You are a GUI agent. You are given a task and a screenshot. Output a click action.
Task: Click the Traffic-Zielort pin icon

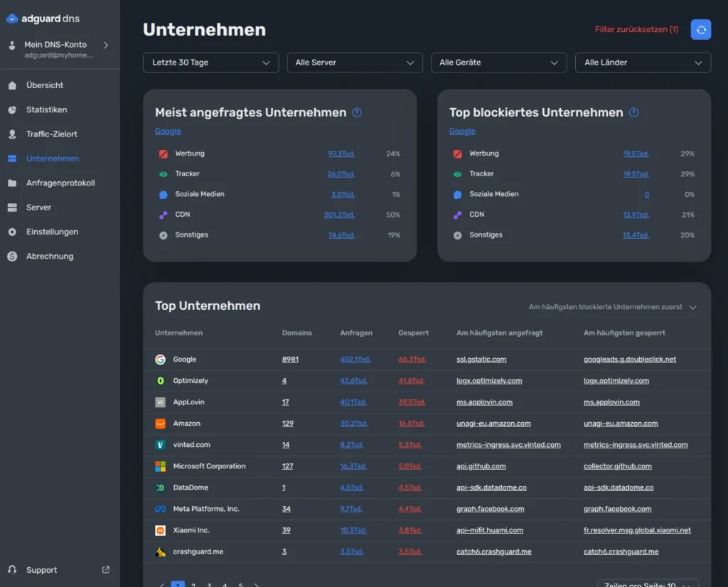13,134
